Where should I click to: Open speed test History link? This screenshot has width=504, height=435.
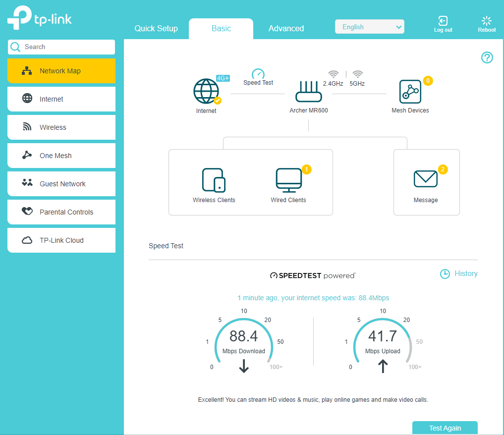click(459, 273)
